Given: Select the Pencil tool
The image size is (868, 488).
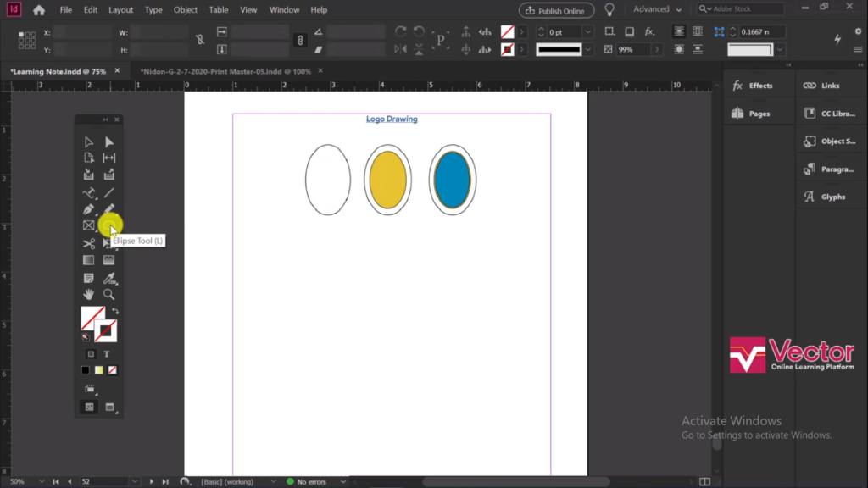Looking at the screenshot, I should pyautogui.click(x=109, y=208).
